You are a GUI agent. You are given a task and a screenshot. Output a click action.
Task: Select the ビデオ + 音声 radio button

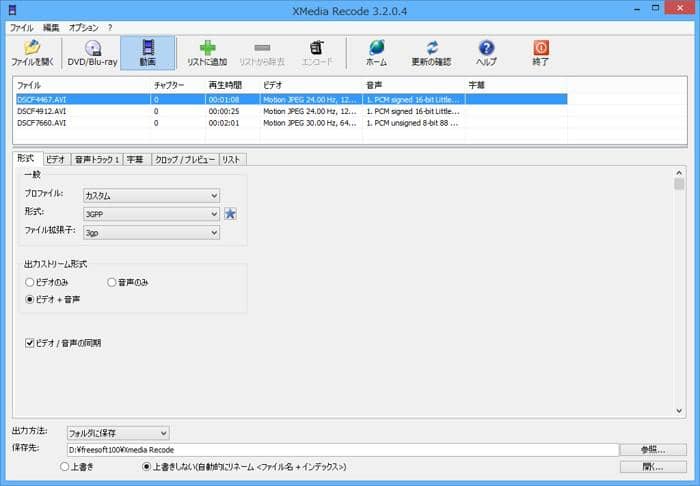pos(29,299)
